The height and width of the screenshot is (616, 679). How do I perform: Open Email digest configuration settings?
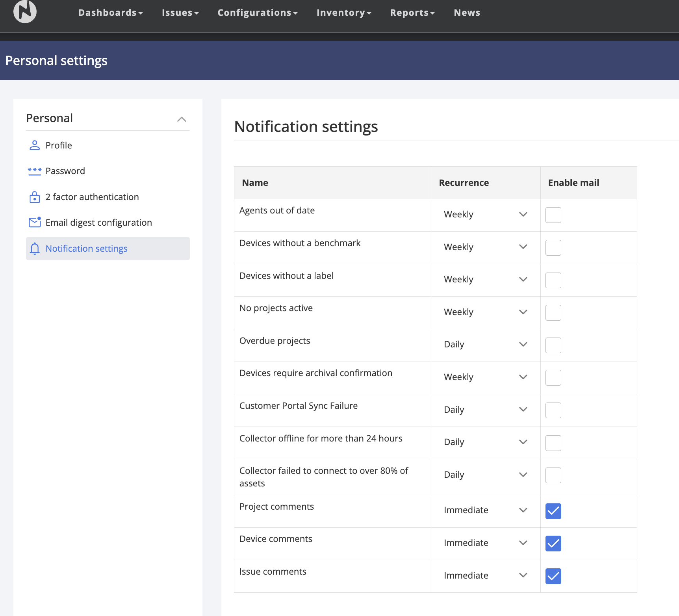click(98, 223)
